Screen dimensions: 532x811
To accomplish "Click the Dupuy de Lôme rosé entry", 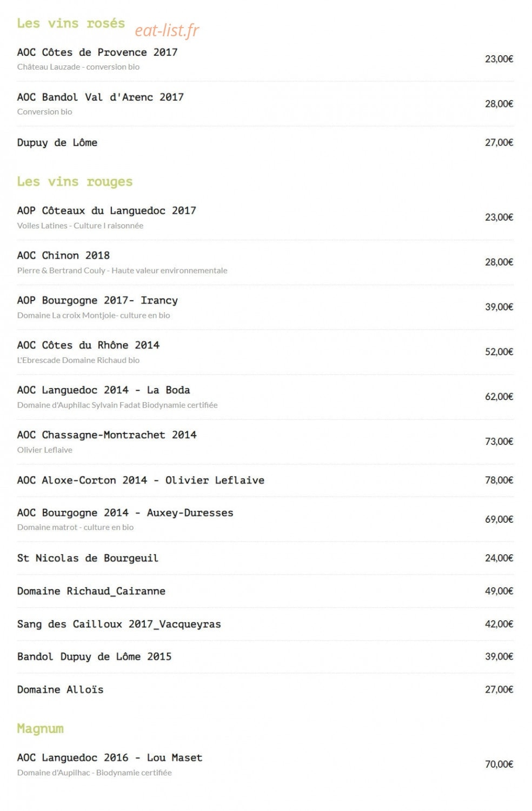I will click(57, 143).
